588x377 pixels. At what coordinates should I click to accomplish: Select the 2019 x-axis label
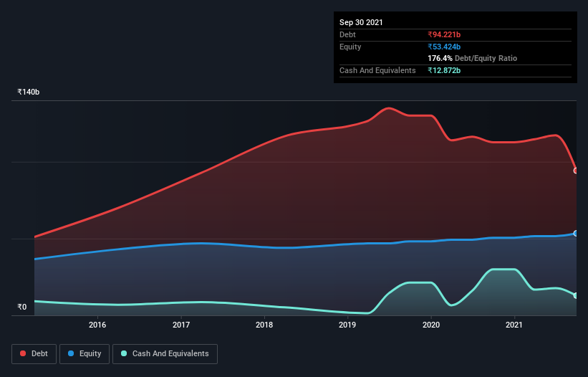[x=347, y=325]
